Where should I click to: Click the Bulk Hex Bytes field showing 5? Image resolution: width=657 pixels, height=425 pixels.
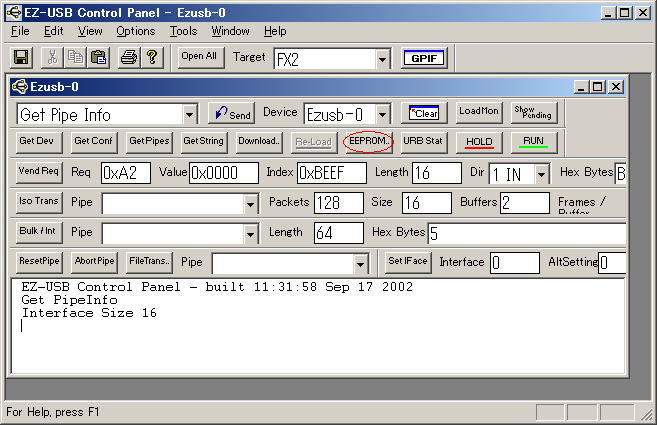coord(527,233)
